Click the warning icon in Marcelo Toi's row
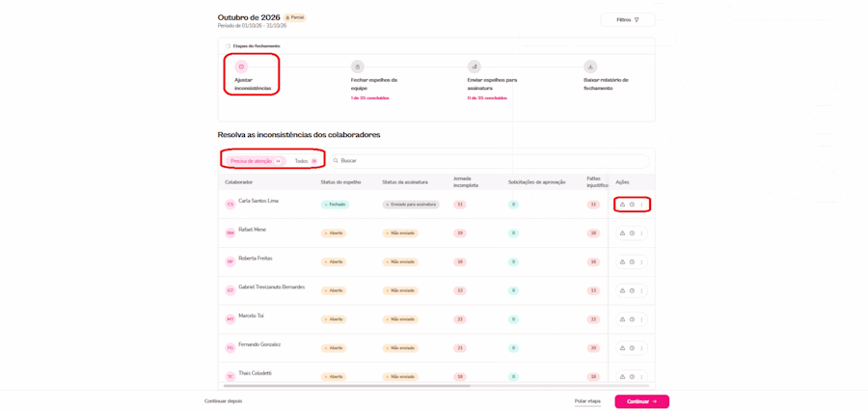Screen dimensions: 868x411 coord(622,319)
